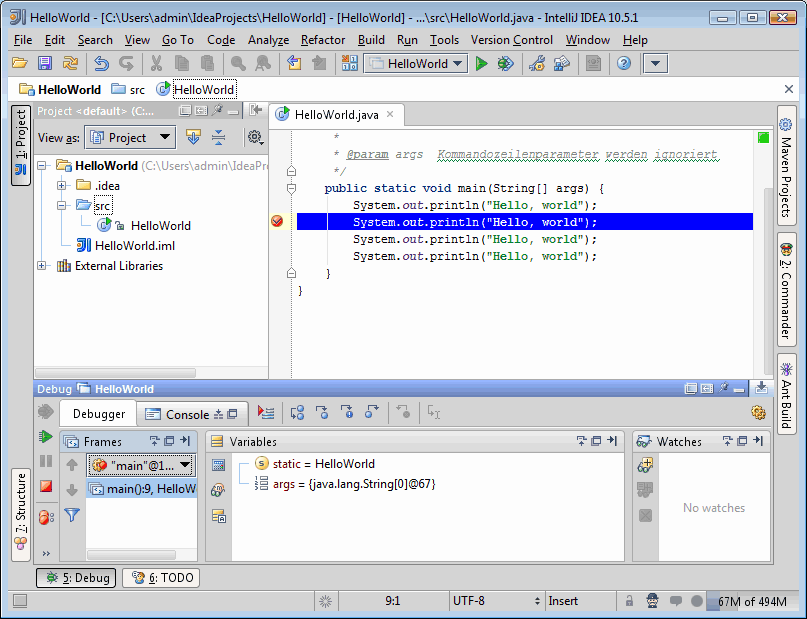This screenshot has width=807, height=619.
Task: Open the View as Project dropdown
Action: 130,137
